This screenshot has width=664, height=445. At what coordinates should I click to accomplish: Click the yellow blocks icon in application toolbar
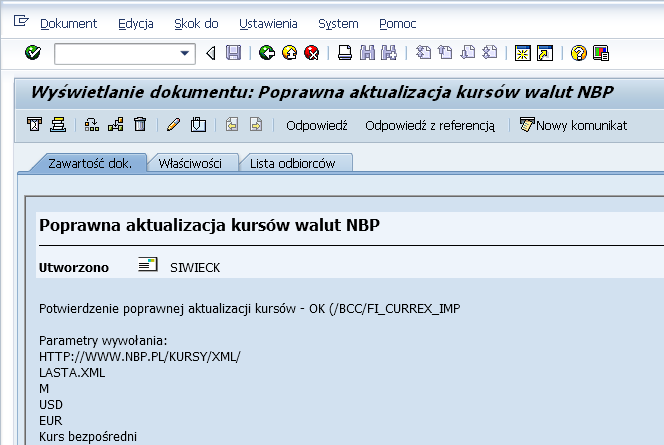(116, 125)
